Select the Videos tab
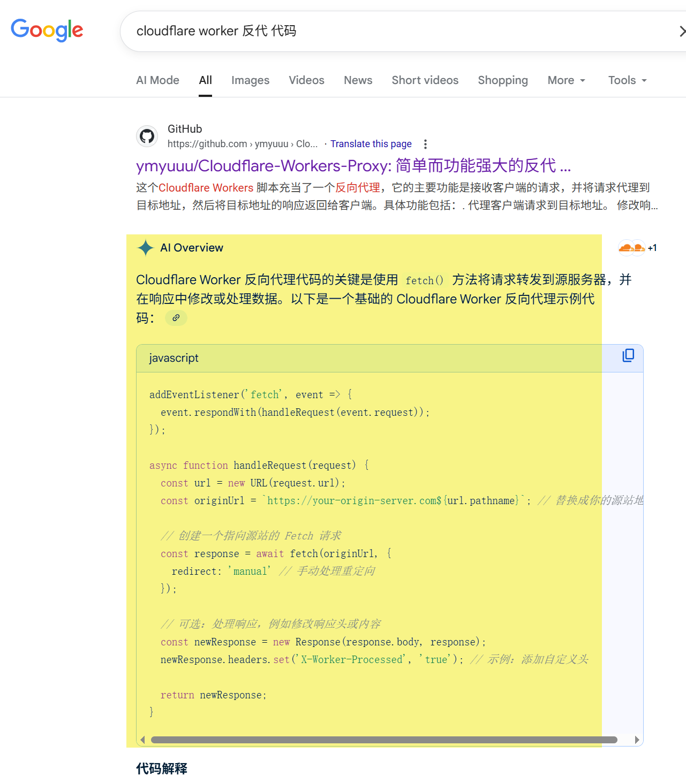The width and height of the screenshot is (686, 784). 306,80
